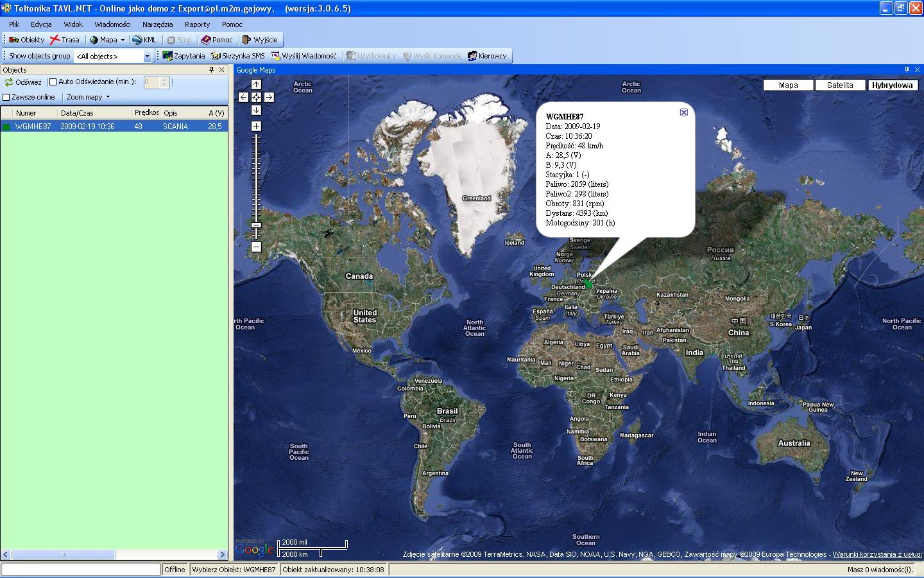Pin the Google Maps panel

(907, 69)
